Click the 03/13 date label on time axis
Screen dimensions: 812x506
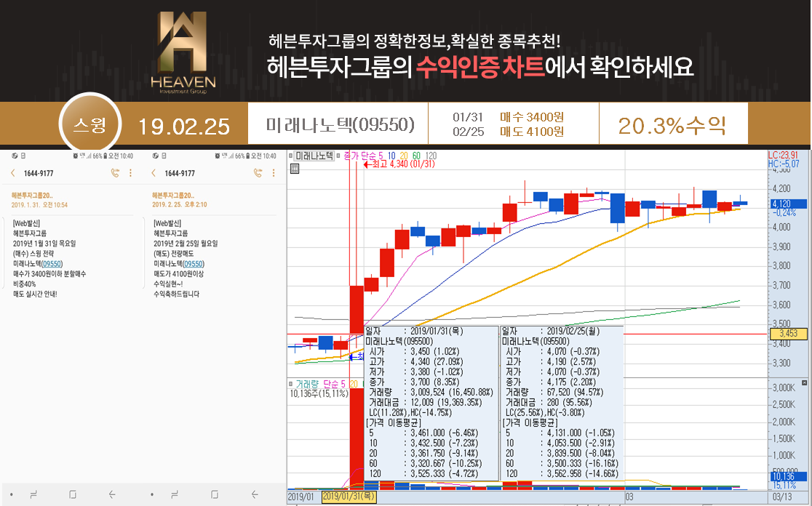click(782, 497)
